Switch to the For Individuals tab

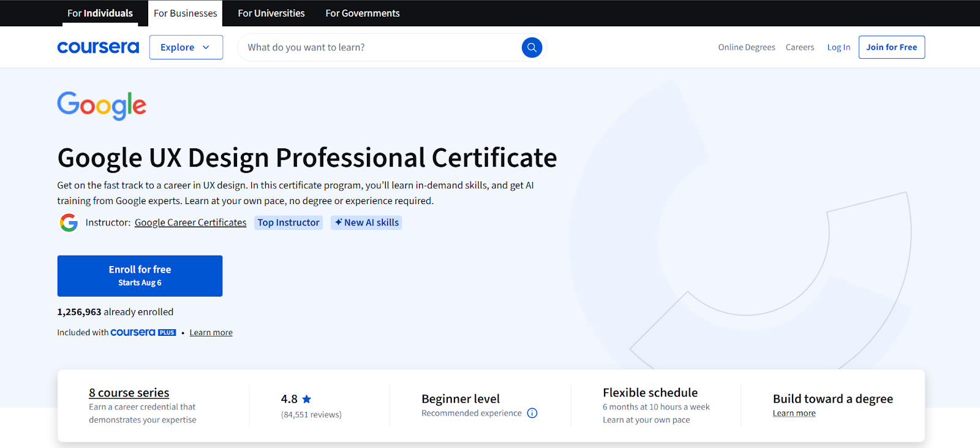(x=100, y=13)
